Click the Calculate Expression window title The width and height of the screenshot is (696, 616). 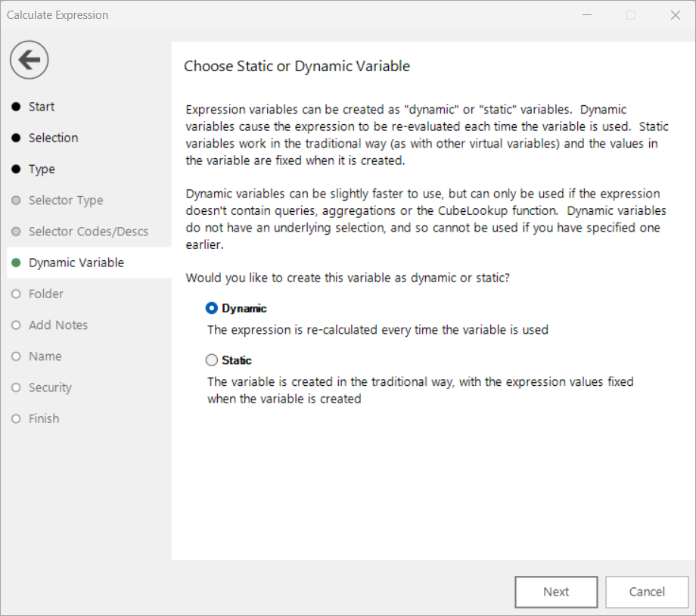click(x=57, y=15)
